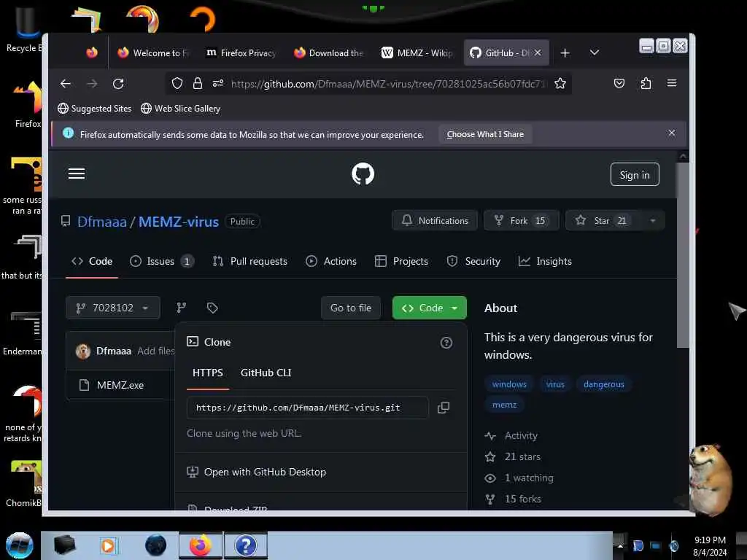Click the Dfmaaa avatar image
Viewport: 747px width, 560px height.
tap(83, 351)
